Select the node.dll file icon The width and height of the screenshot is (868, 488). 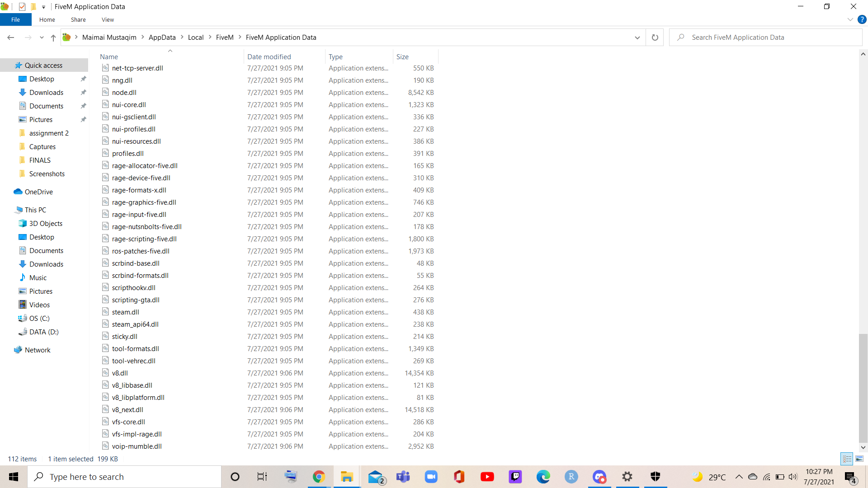point(105,92)
